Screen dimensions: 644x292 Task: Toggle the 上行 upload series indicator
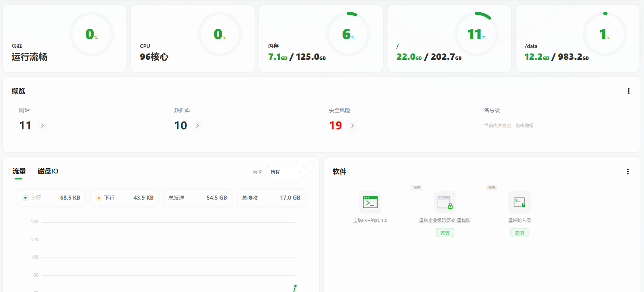tap(25, 198)
